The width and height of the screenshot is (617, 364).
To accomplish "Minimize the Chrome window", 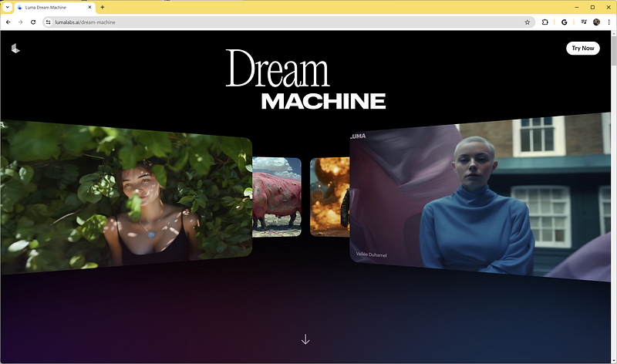I will (x=576, y=7).
